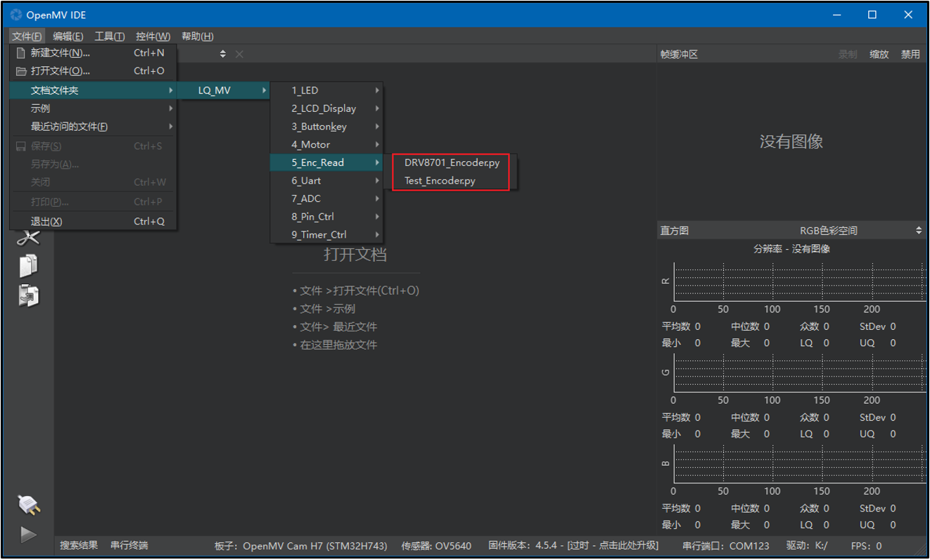Click the 没有图像 frame buffer area
This screenshot has width=930, height=560.
tap(791, 141)
